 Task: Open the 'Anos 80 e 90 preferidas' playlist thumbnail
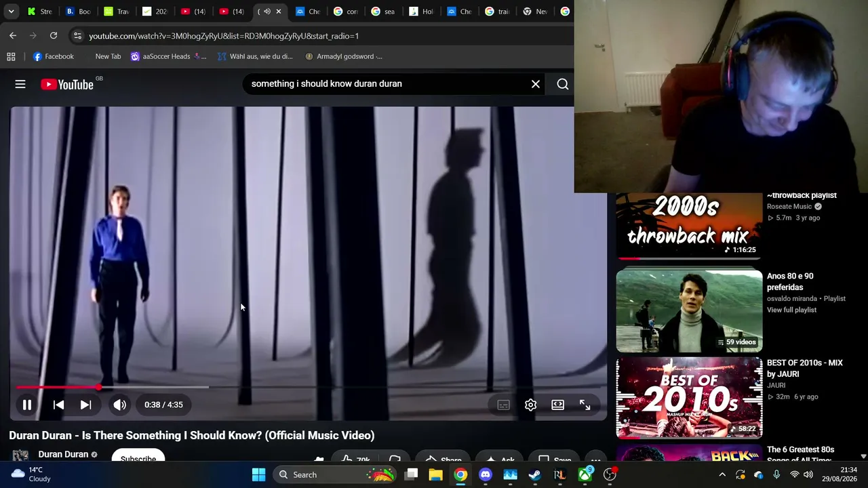pyautogui.click(x=689, y=310)
